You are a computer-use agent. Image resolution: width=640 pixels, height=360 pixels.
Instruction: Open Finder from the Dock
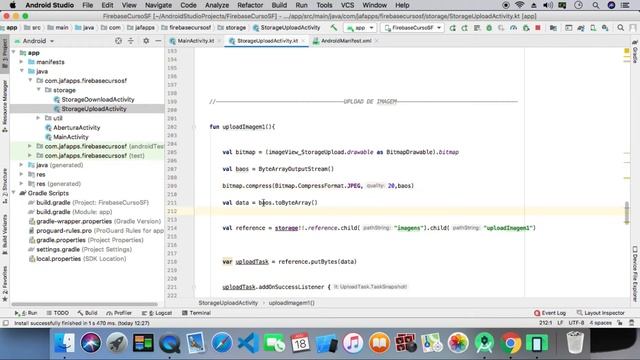pyautogui.click(x=65, y=343)
